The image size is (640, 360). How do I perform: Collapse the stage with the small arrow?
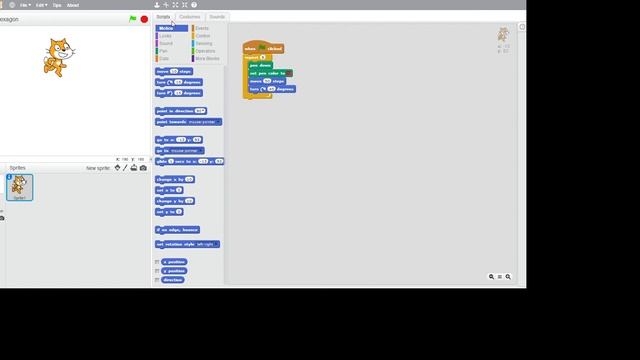(x=151, y=160)
